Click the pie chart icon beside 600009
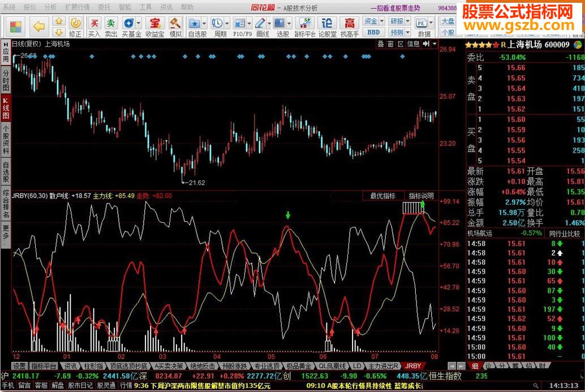This screenshot has width=585, height=392. 578,45
